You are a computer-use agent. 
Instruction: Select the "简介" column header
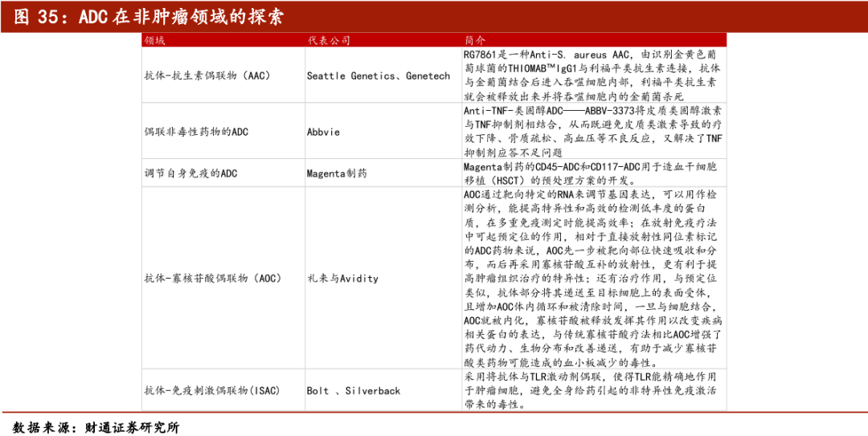pos(474,40)
